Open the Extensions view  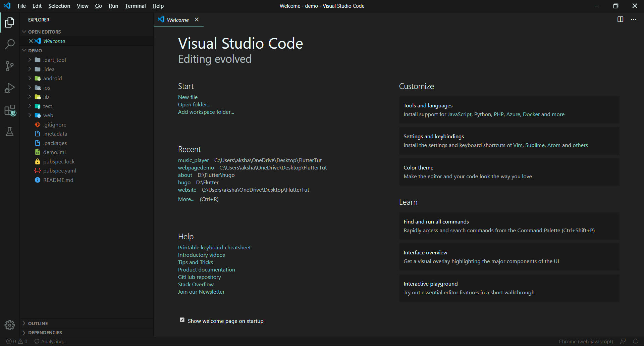[x=10, y=110]
